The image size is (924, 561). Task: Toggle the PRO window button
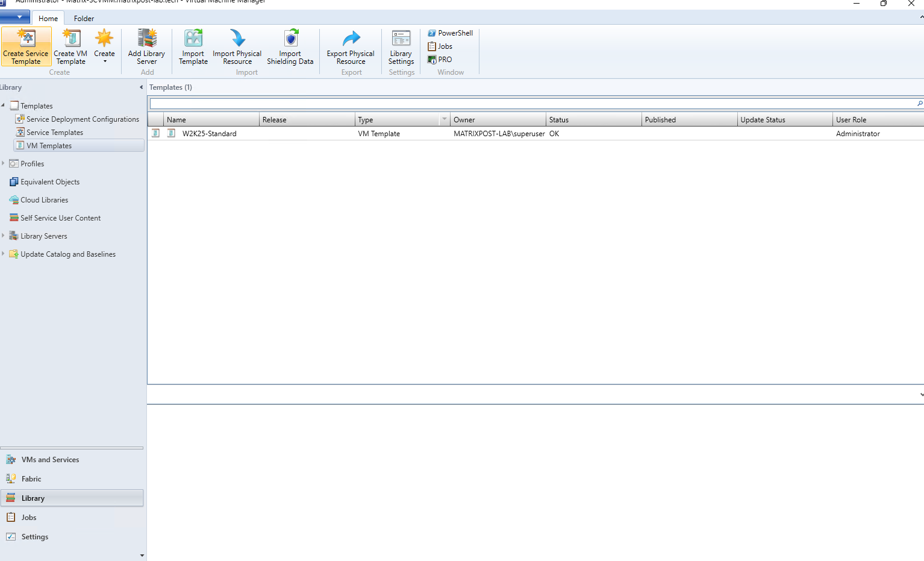[440, 60]
